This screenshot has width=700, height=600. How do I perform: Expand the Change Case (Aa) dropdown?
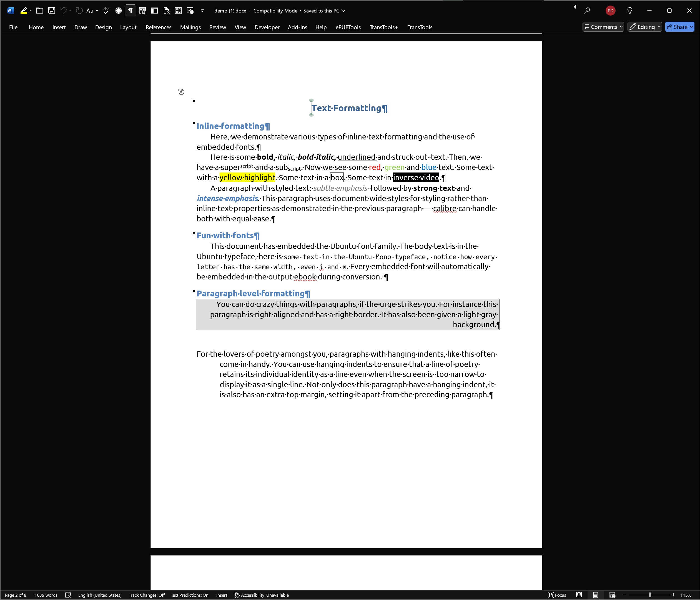pyautogui.click(x=97, y=11)
